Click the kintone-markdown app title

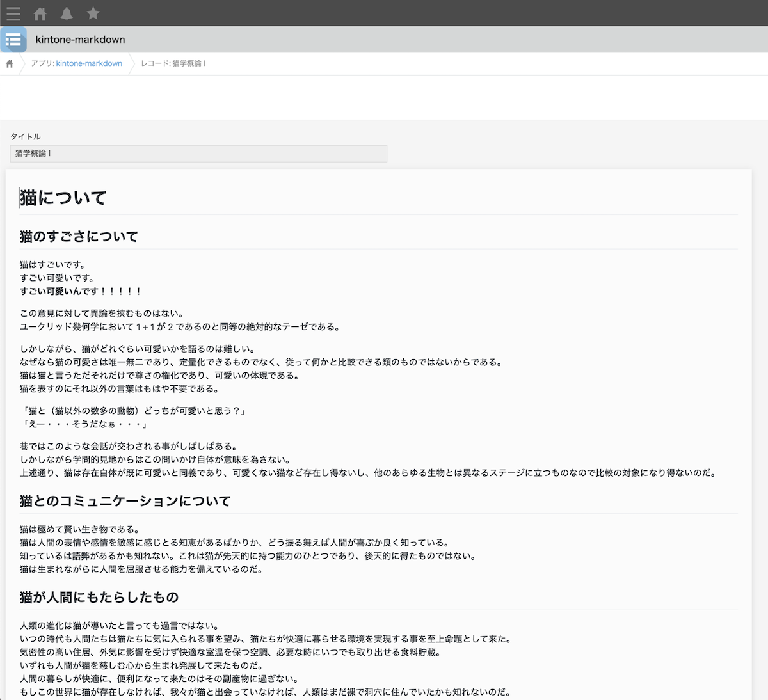[x=81, y=40]
